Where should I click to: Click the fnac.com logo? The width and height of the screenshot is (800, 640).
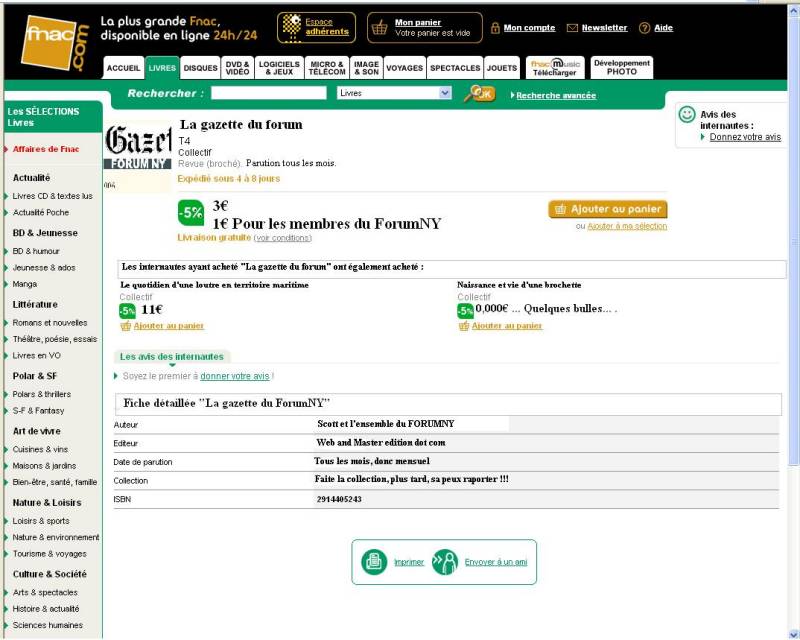coord(55,43)
